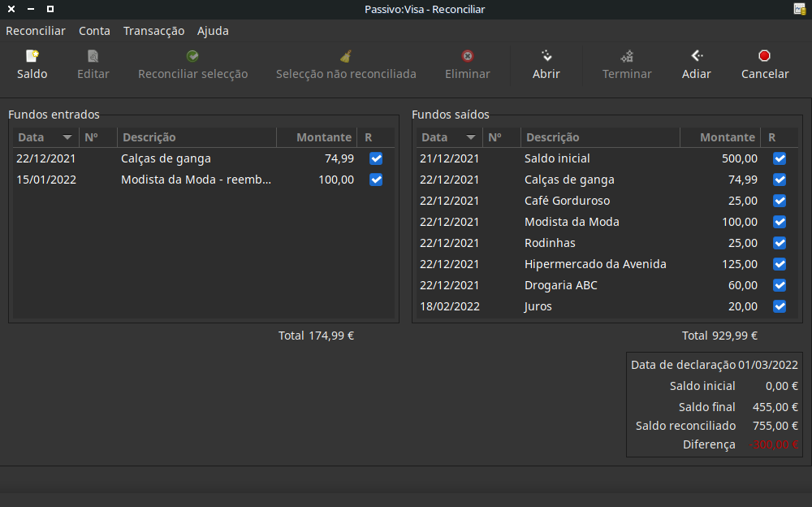812x507 pixels.
Task: Click the Adiar postpone icon
Action: 696,57
